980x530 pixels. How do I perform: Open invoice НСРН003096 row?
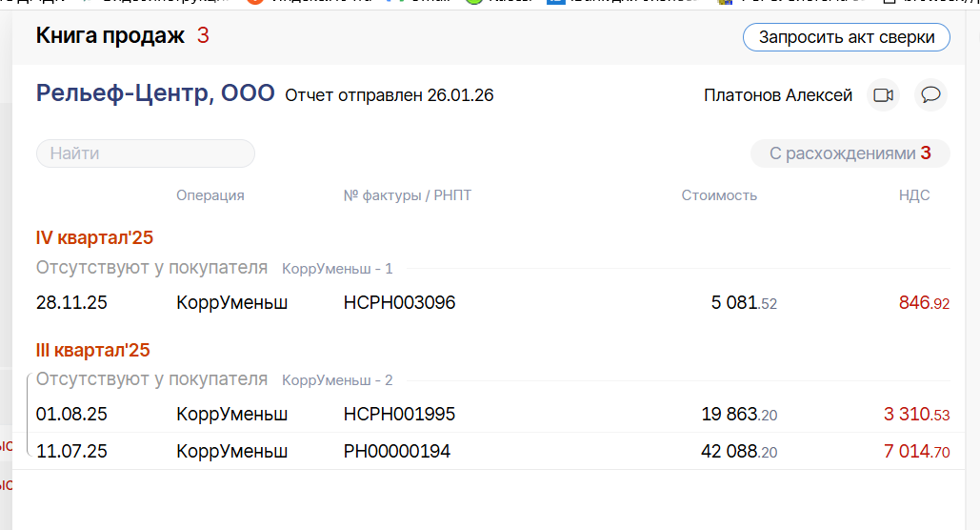tap(399, 303)
